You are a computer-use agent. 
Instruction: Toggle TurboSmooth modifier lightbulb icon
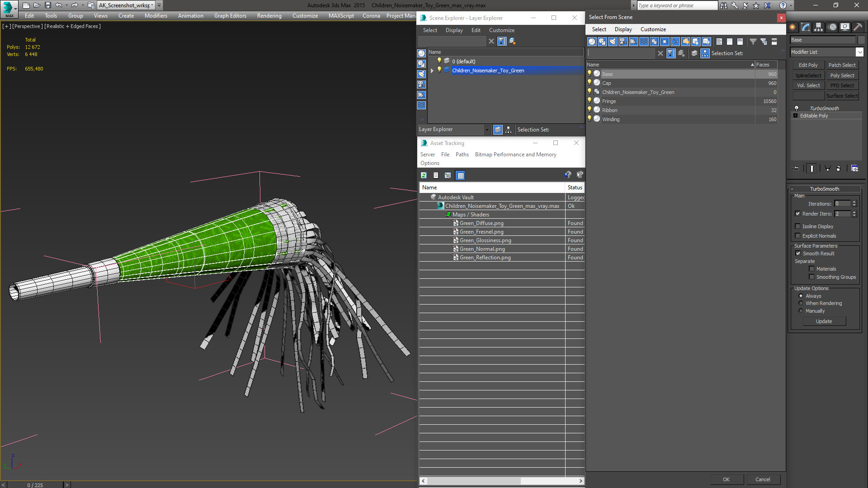797,108
